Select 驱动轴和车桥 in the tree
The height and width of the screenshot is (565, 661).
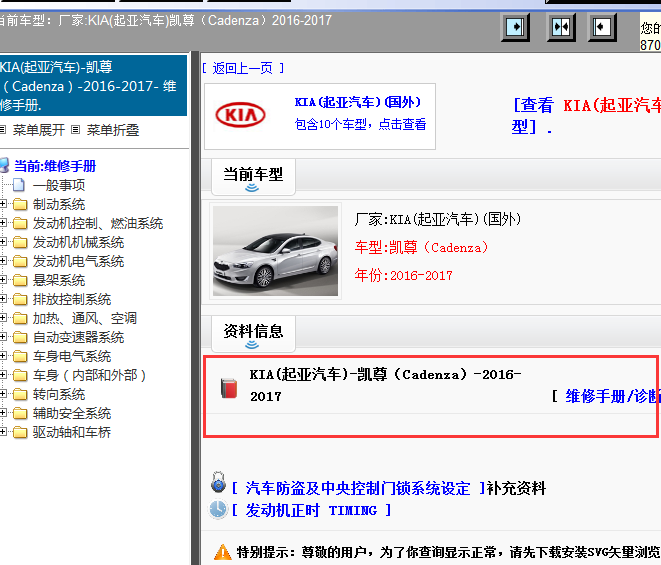pos(72,432)
